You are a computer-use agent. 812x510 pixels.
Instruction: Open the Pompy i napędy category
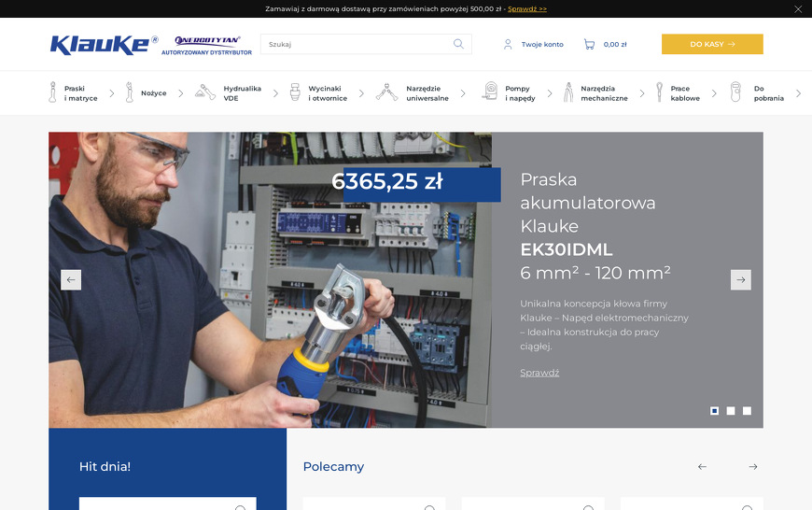pos(521,93)
